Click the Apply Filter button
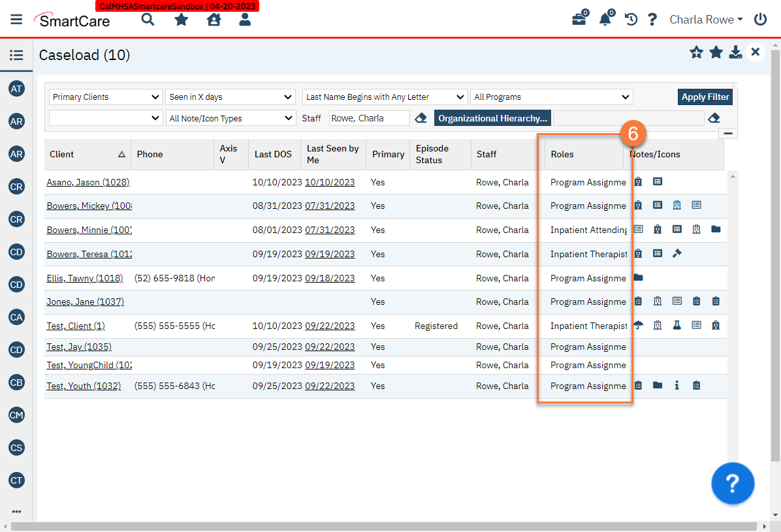This screenshot has width=781, height=532. (705, 97)
